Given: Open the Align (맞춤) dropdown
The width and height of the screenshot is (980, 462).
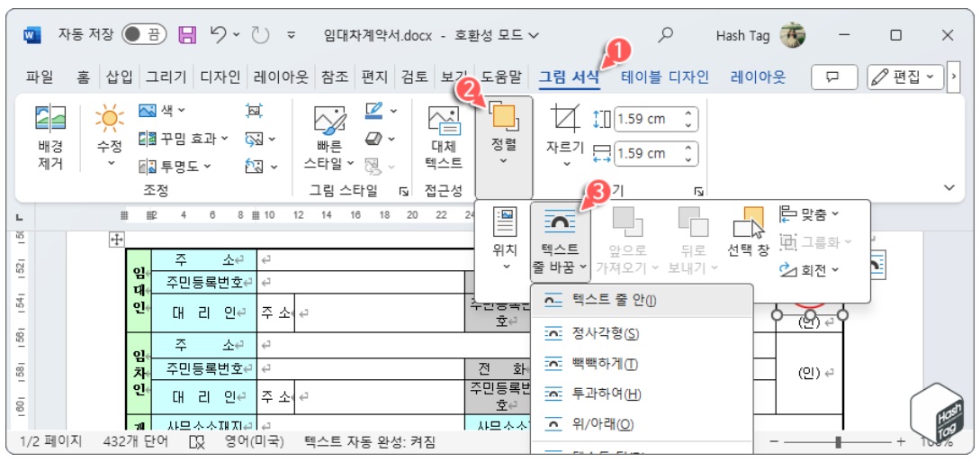Looking at the screenshot, I should 808,214.
